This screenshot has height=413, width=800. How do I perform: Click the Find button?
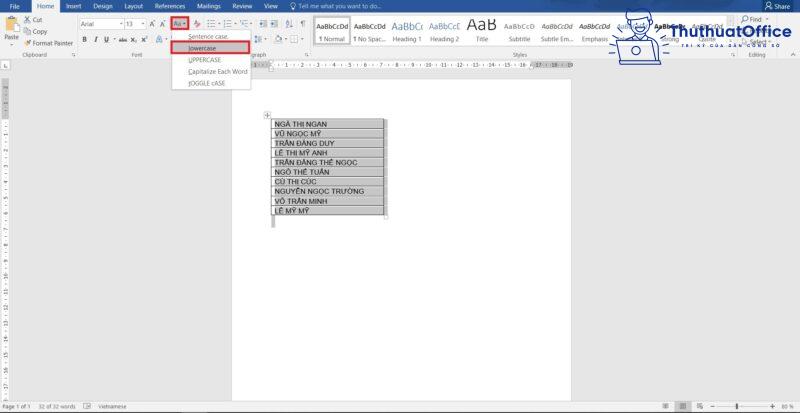point(752,19)
